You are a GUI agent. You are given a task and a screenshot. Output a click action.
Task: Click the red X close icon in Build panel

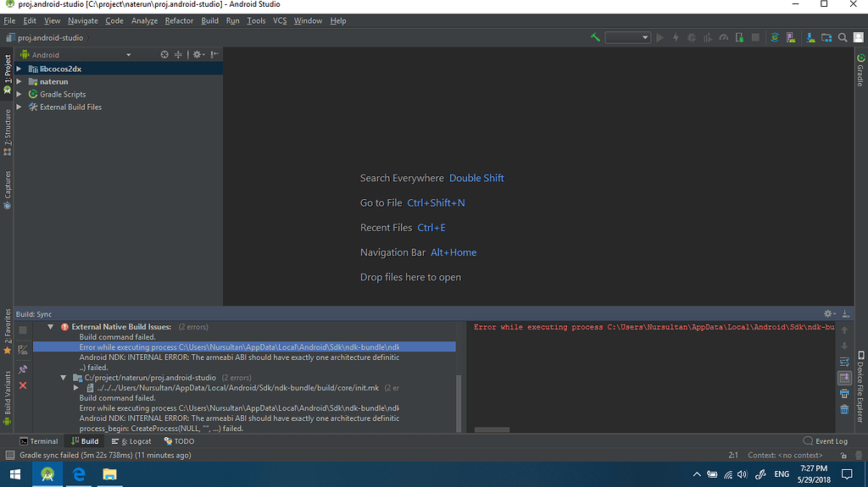pyautogui.click(x=23, y=385)
